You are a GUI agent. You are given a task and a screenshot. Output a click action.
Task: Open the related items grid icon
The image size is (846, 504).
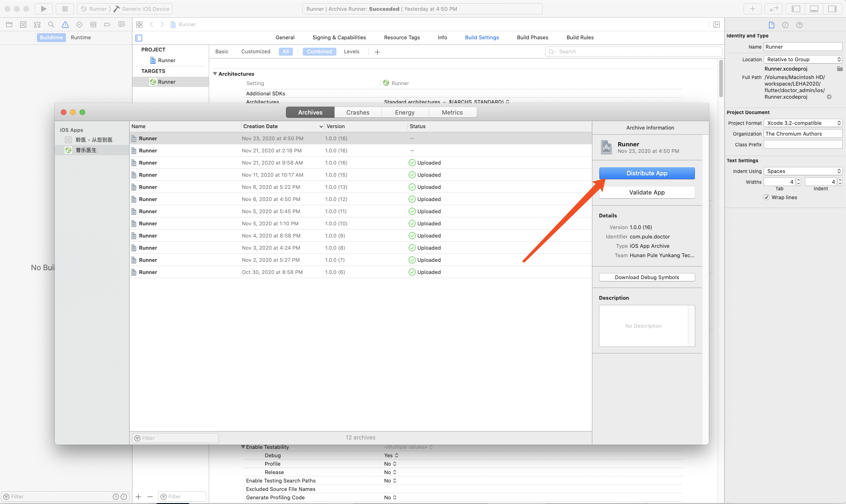[x=139, y=24]
